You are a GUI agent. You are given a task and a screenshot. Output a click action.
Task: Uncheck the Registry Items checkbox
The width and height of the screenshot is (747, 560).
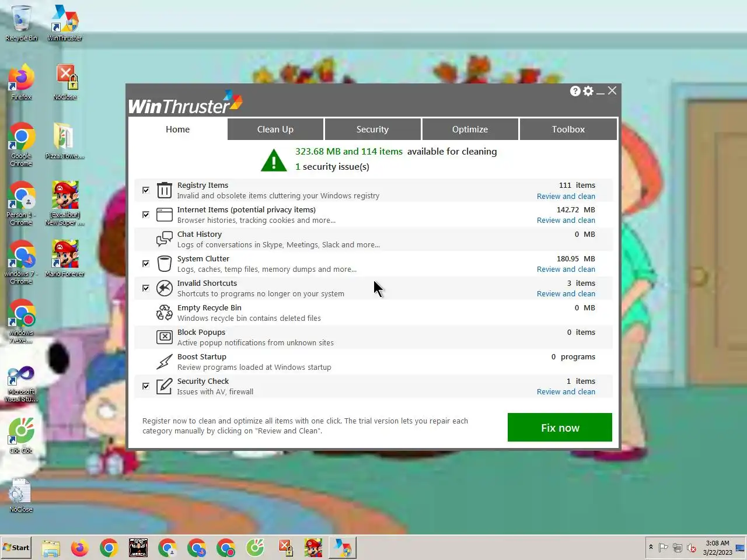click(x=146, y=190)
